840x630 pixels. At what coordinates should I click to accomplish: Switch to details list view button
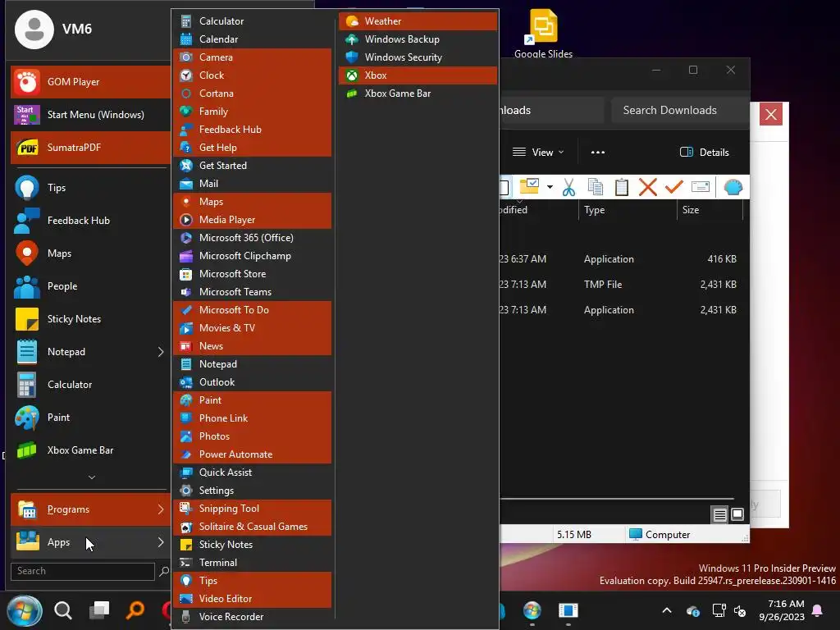click(x=719, y=515)
